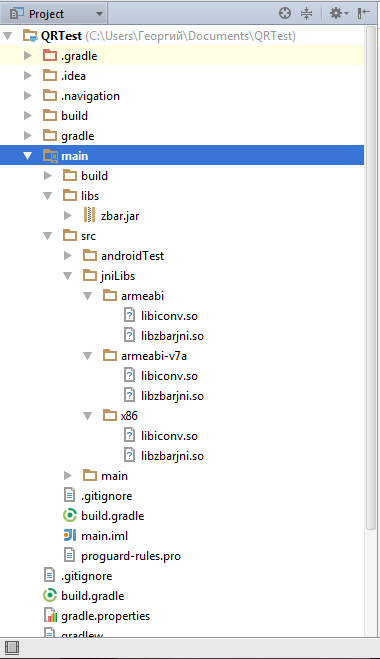Click the libs folder icon
The height and width of the screenshot is (659, 380).
[x=70, y=195]
